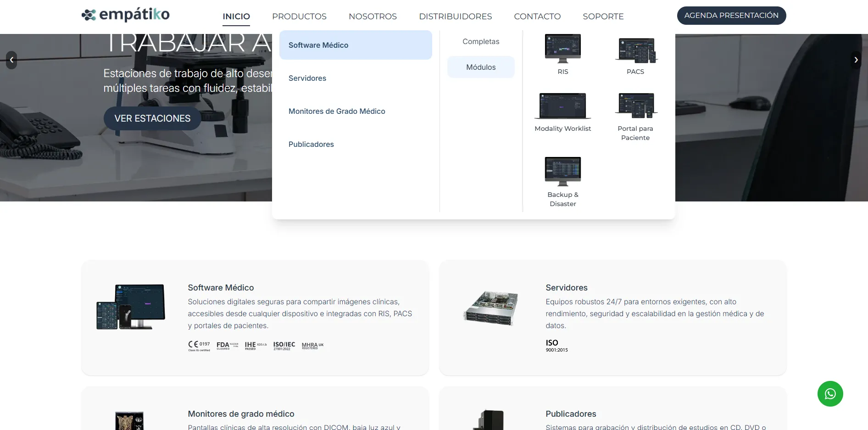
Task: Open the SOPORTE page
Action: (603, 17)
